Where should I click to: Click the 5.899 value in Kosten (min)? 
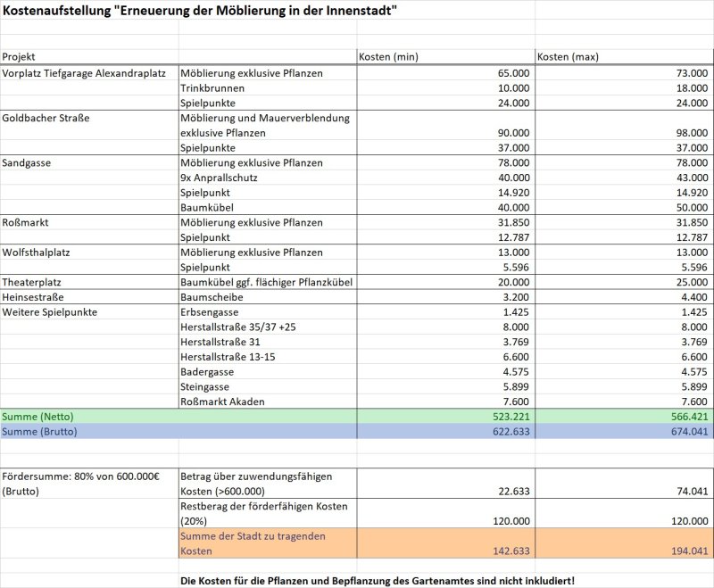pyautogui.click(x=516, y=387)
